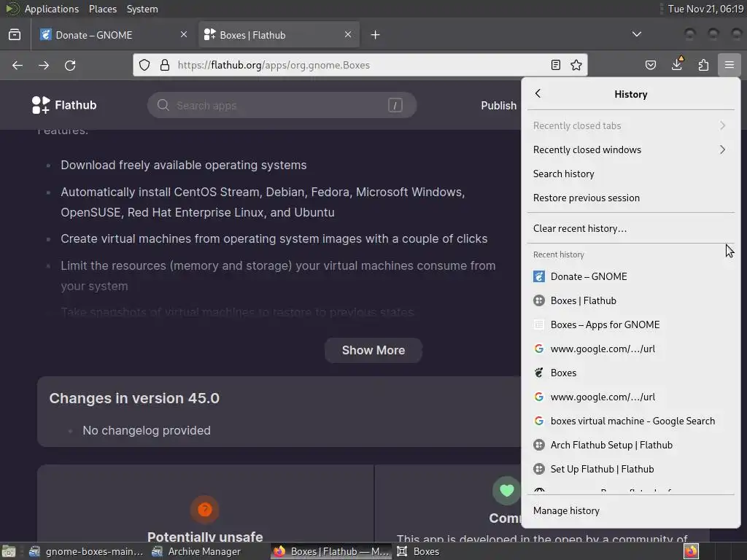Reload the current page

pyautogui.click(x=70, y=65)
